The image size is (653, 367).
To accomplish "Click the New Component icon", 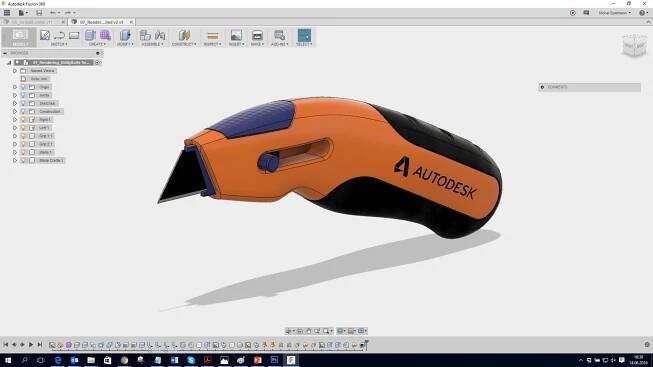I will click(x=145, y=35).
